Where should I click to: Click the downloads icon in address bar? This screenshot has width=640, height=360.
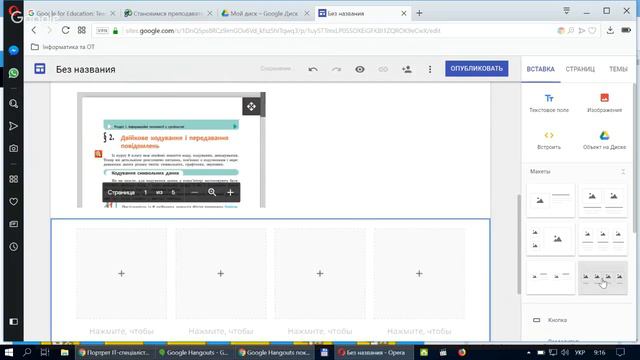tap(610, 30)
